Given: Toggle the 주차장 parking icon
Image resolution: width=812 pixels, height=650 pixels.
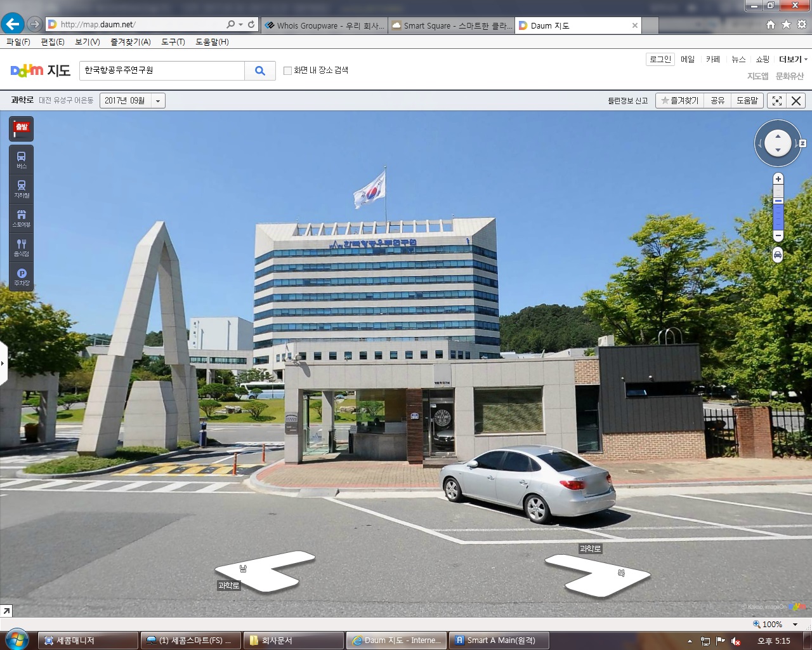Looking at the screenshot, I should click(x=22, y=277).
